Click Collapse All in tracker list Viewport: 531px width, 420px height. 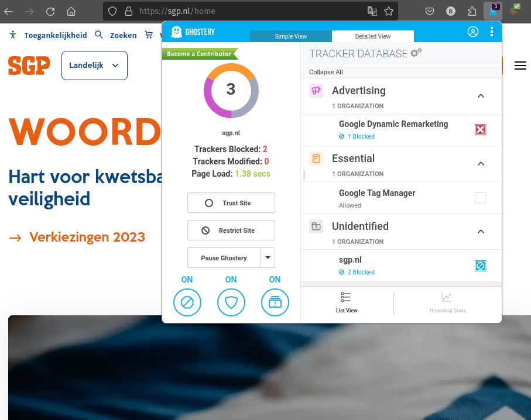(326, 72)
